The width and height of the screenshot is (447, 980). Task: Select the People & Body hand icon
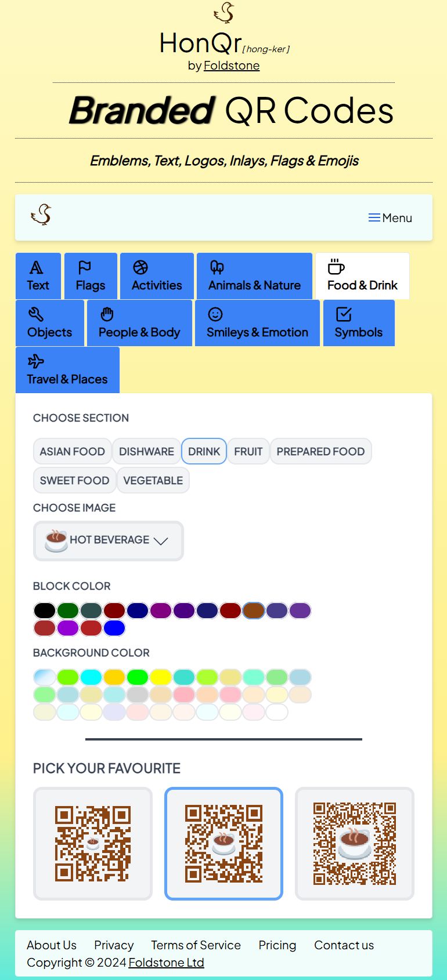107,314
